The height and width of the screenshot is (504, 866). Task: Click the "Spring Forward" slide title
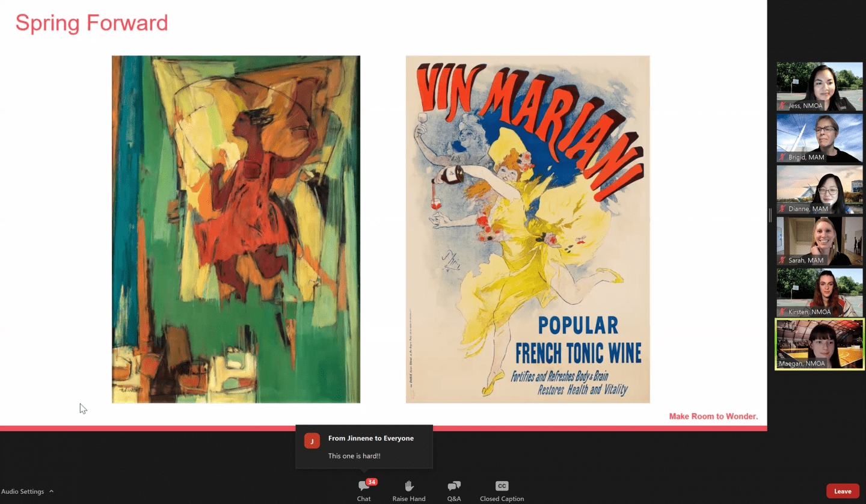91,23
